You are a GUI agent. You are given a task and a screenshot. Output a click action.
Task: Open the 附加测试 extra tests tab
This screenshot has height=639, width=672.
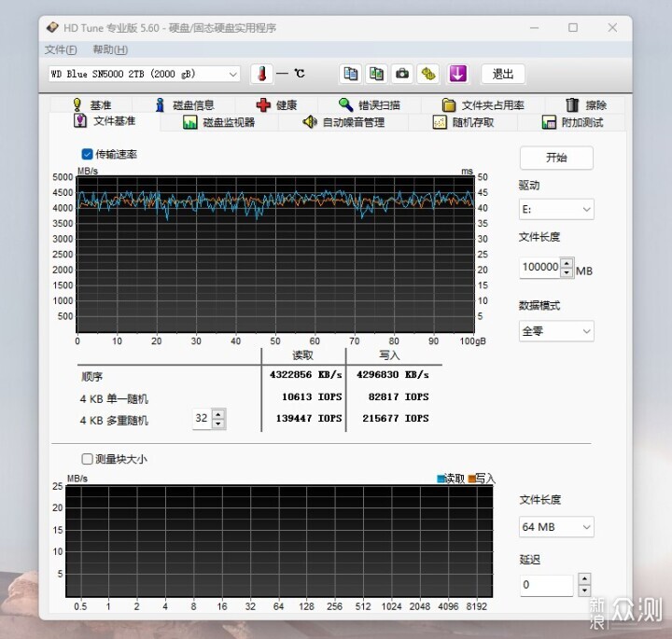tap(572, 122)
